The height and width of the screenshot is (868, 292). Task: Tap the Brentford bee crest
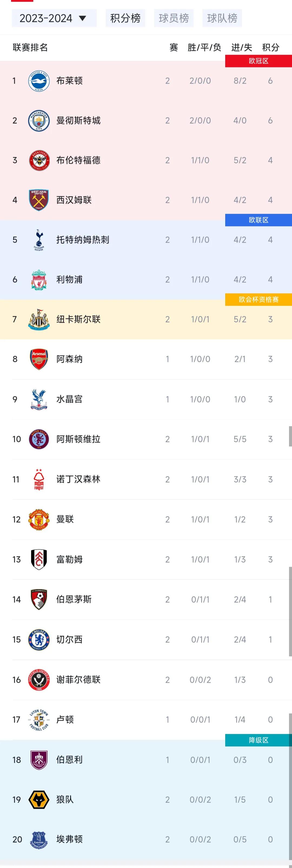(x=39, y=160)
